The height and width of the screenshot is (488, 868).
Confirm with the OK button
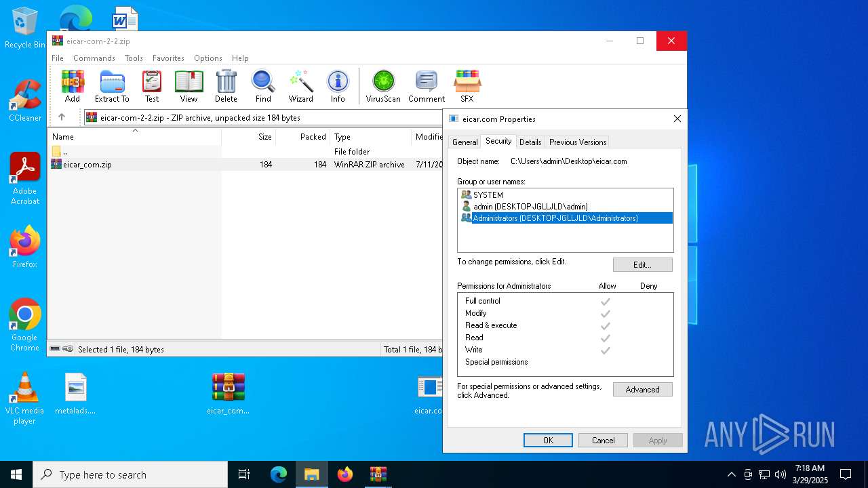(x=548, y=440)
